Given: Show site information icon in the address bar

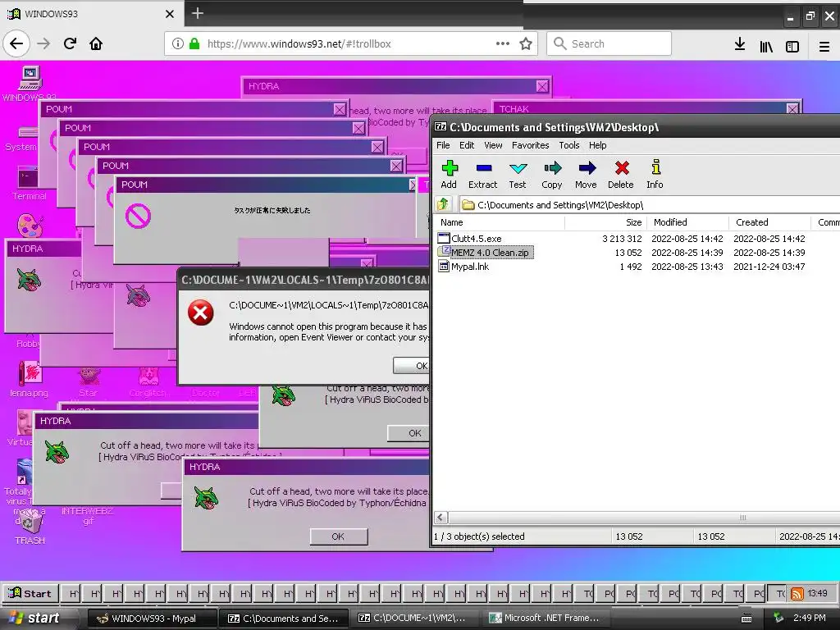Looking at the screenshot, I should pos(178,44).
